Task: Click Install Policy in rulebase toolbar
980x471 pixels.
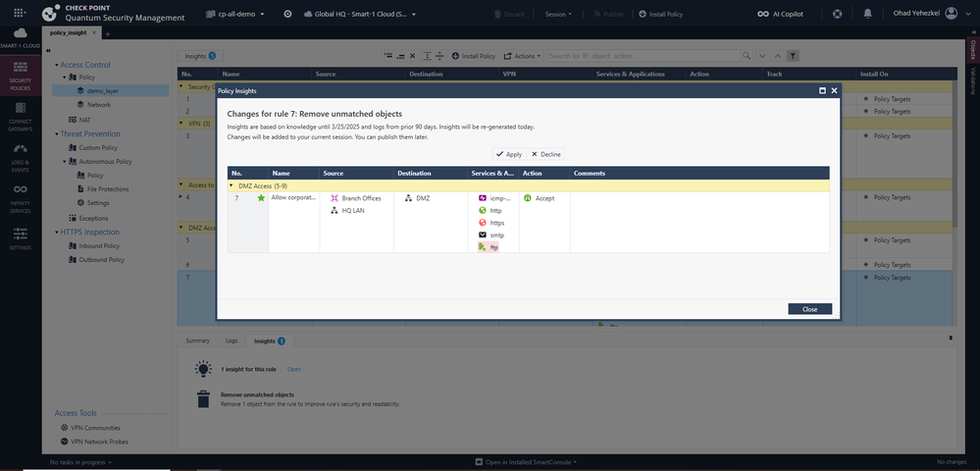Action: [x=474, y=56]
